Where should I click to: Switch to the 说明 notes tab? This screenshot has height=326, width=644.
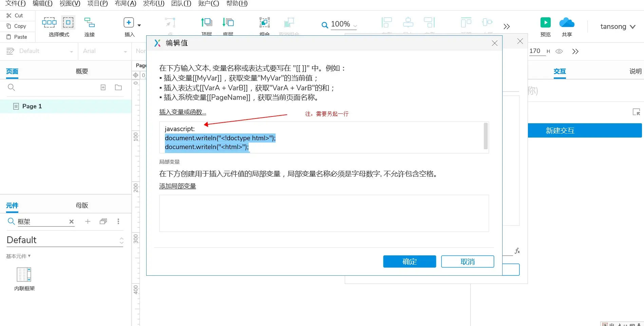[636, 71]
